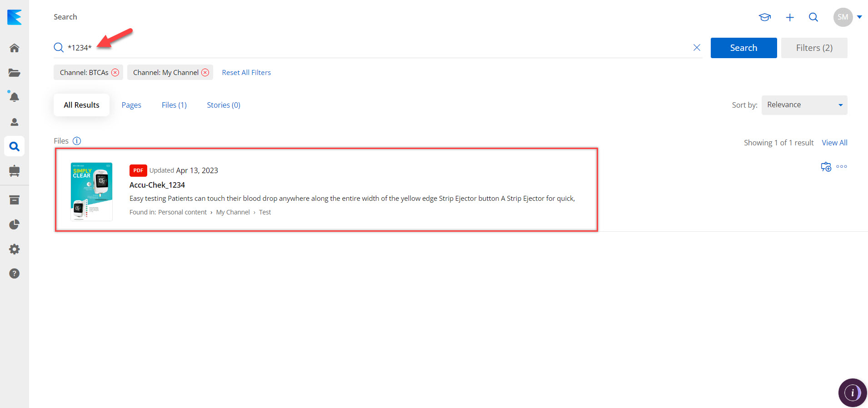The height and width of the screenshot is (408, 868).
Task: Click the magnifier icon inside the search field
Action: tap(59, 48)
